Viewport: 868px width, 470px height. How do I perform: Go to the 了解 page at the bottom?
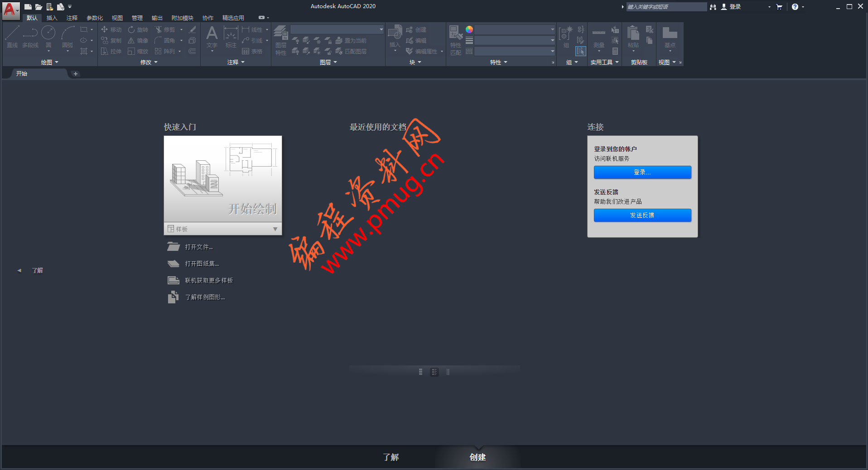[x=391, y=457]
